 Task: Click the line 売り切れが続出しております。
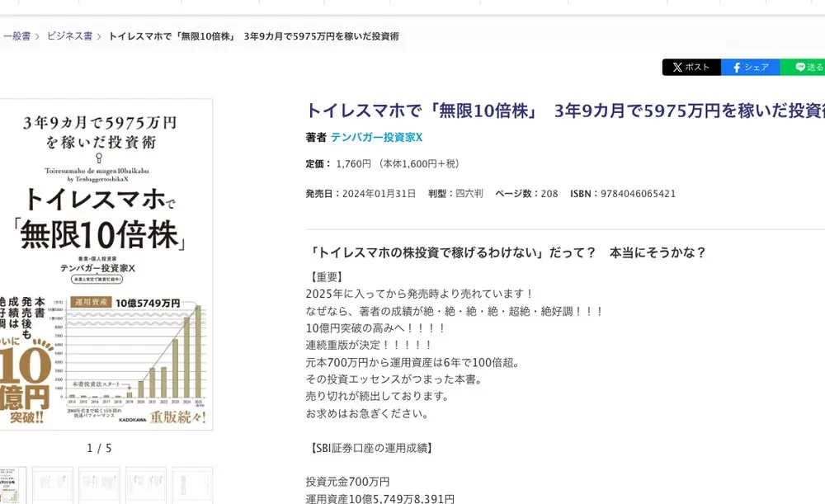pyautogui.click(x=378, y=396)
